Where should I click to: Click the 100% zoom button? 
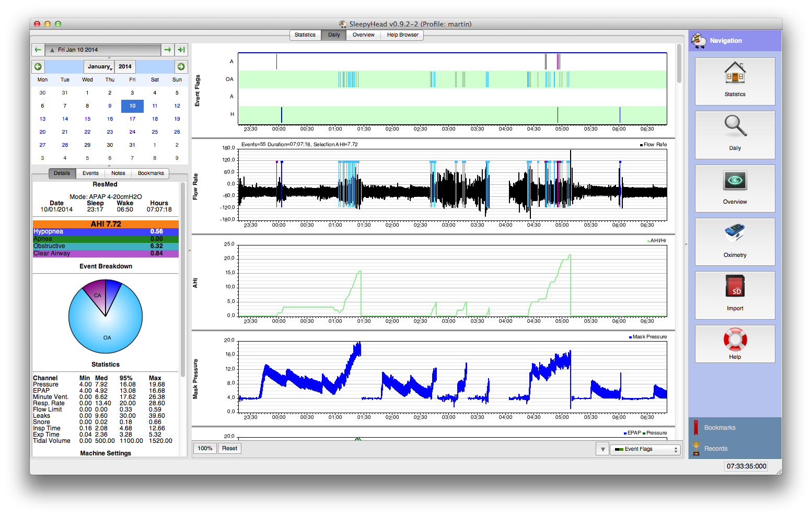point(205,449)
